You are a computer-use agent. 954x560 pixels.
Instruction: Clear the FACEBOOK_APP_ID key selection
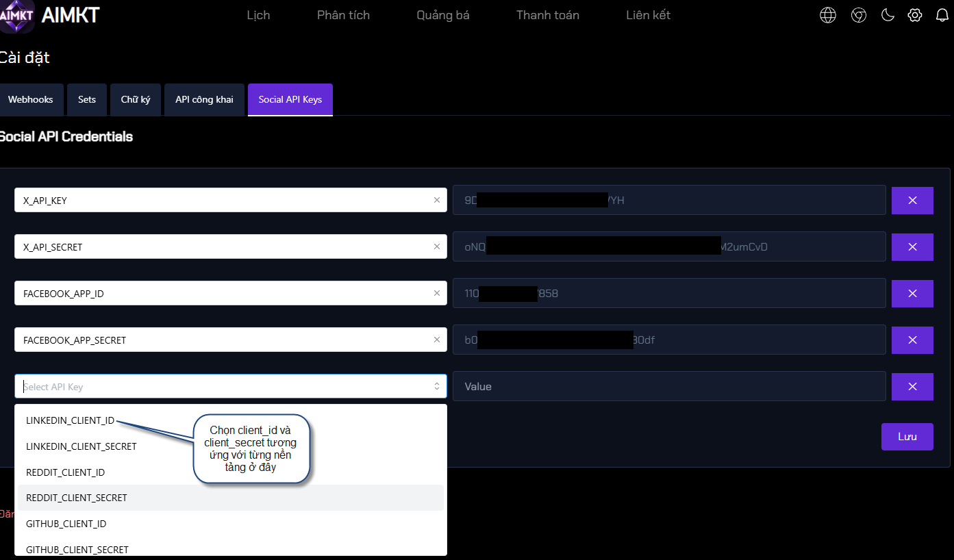[436, 293]
